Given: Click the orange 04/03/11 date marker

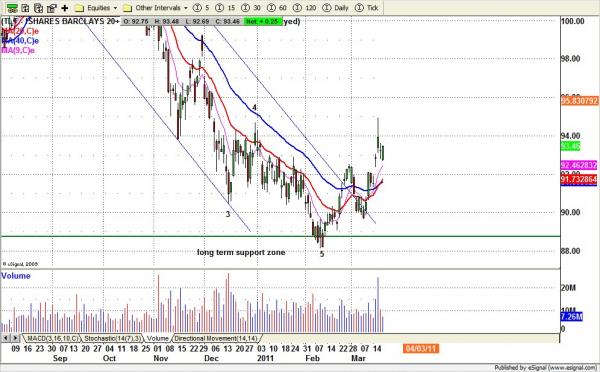Looking at the screenshot, I should tap(421, 349).
